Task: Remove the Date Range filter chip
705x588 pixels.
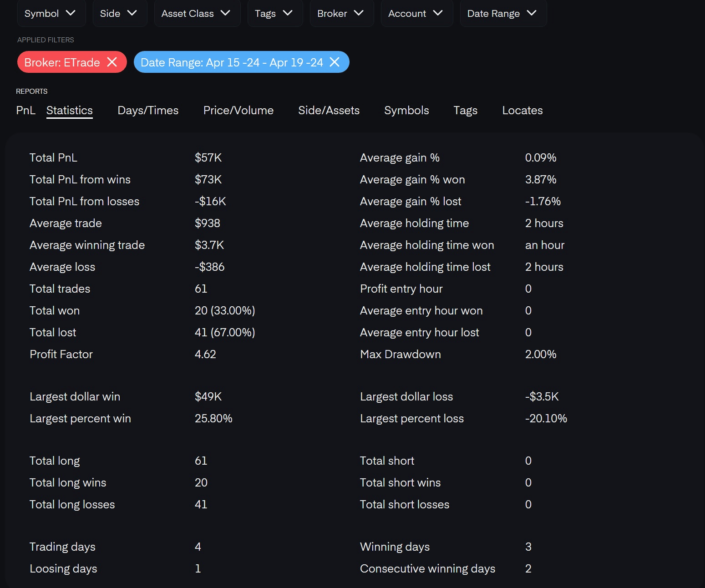Action: pyautogui.click(x=335, y=62)
